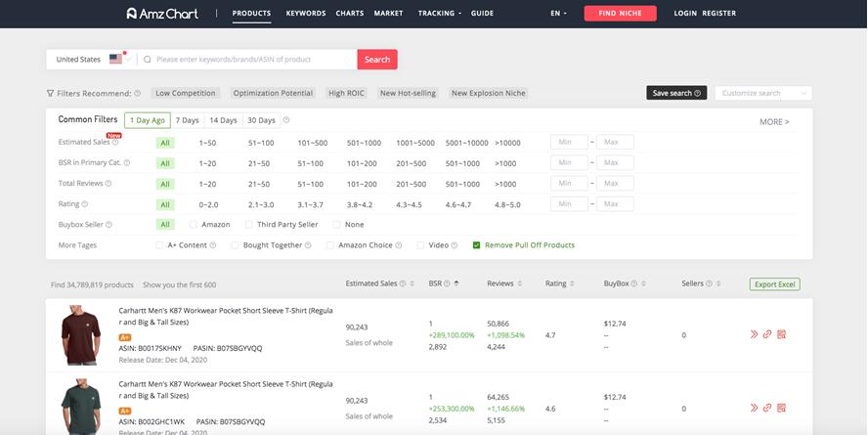Click the Filters Recommend funnel icon
The height and width of the screenshot is (435, 868).
pos(51,94)
